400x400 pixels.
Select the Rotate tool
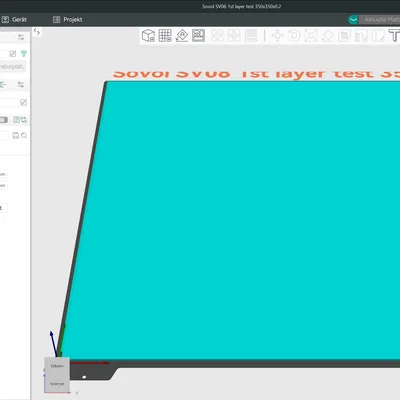coord(294,35)
